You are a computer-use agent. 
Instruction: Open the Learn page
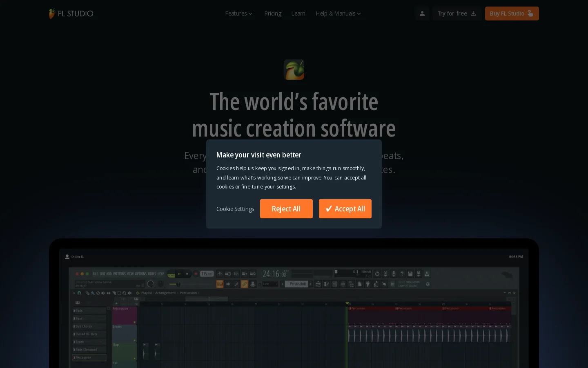298,13
